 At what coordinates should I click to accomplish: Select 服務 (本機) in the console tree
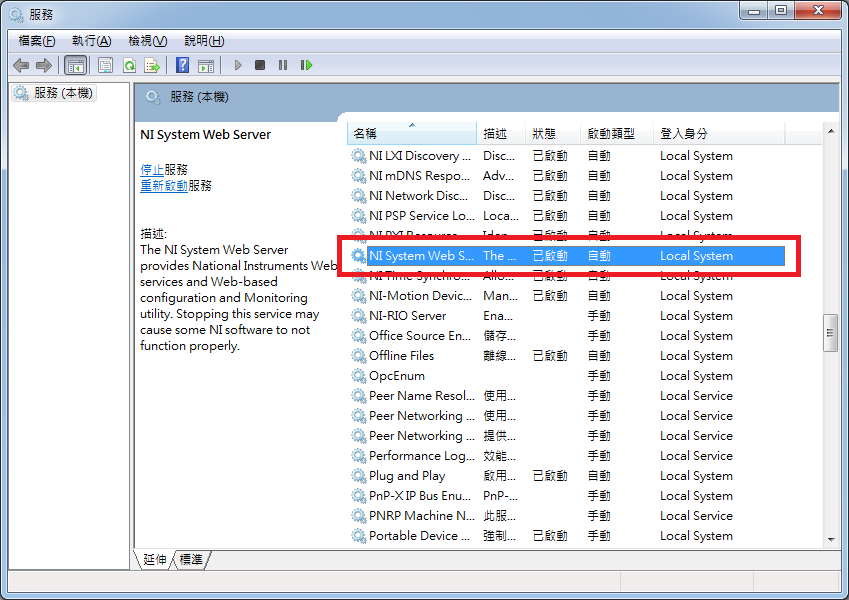54,93
